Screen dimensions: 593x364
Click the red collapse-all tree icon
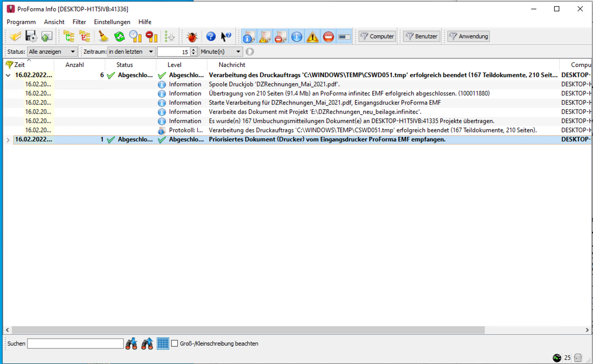point(84,36)
